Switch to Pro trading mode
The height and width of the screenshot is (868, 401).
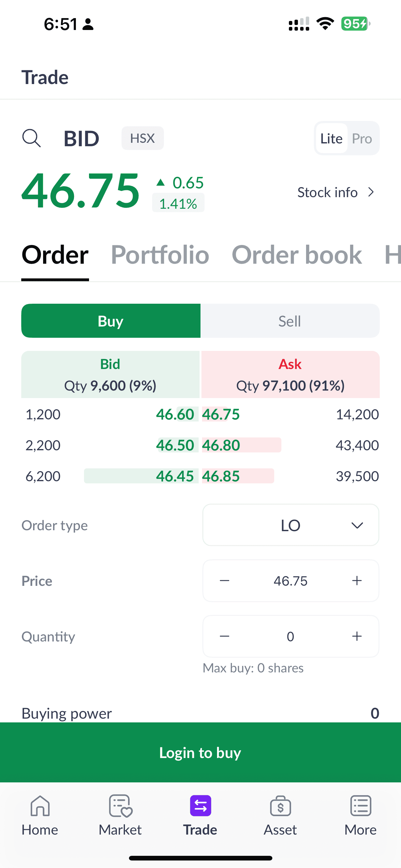[x=362, y=138]
